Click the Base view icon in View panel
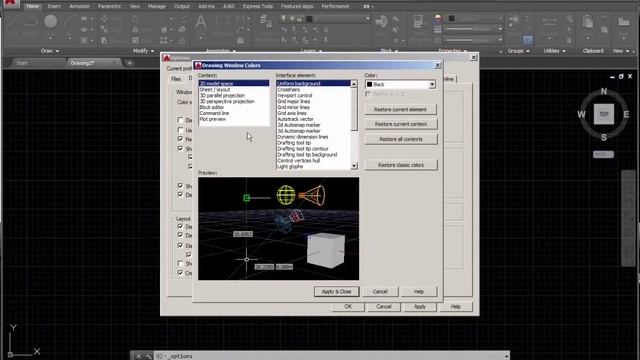This screenshot has height=360, width=640. 623,21
